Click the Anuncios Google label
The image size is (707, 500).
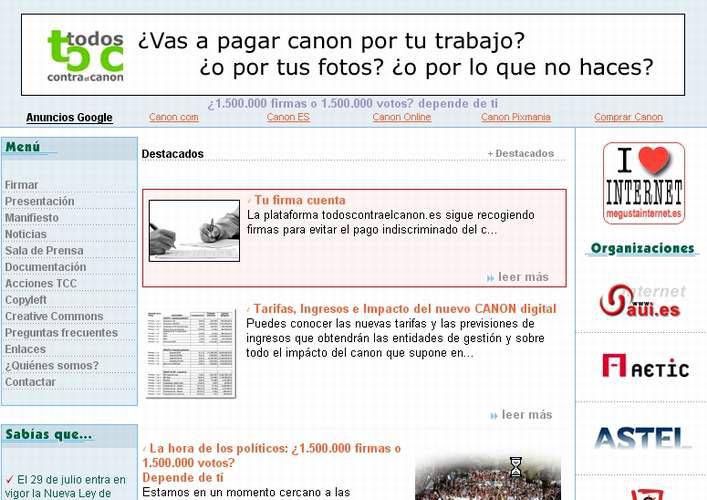click(69, 118)
